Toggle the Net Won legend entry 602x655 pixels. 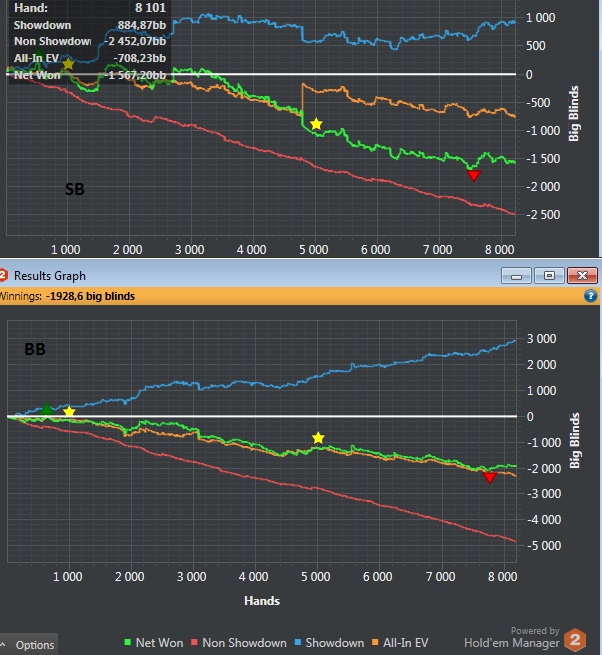tap(154, 642)
